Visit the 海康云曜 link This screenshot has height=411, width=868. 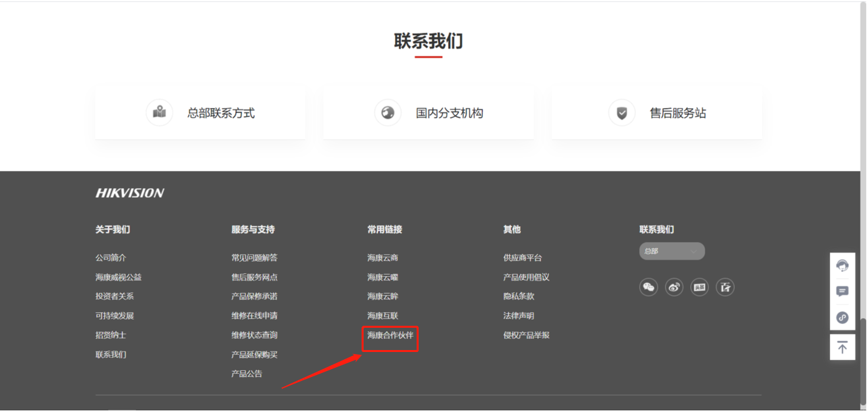(383, 277)
